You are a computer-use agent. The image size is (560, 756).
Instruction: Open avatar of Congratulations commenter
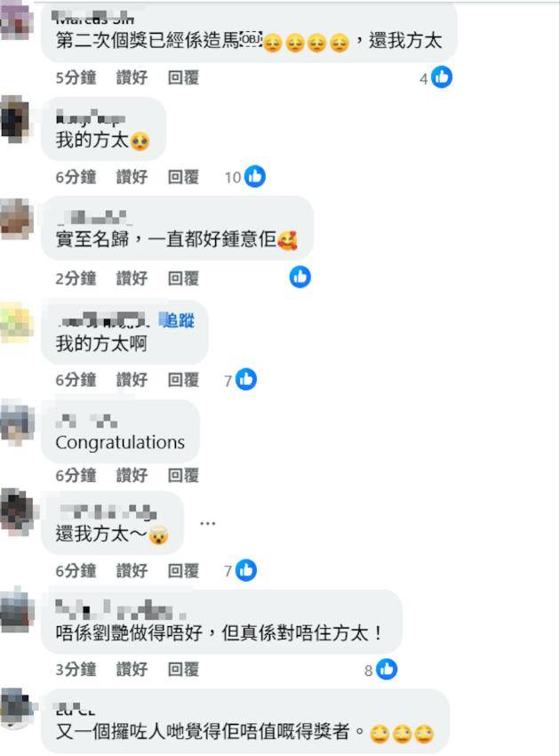[18, 422]
